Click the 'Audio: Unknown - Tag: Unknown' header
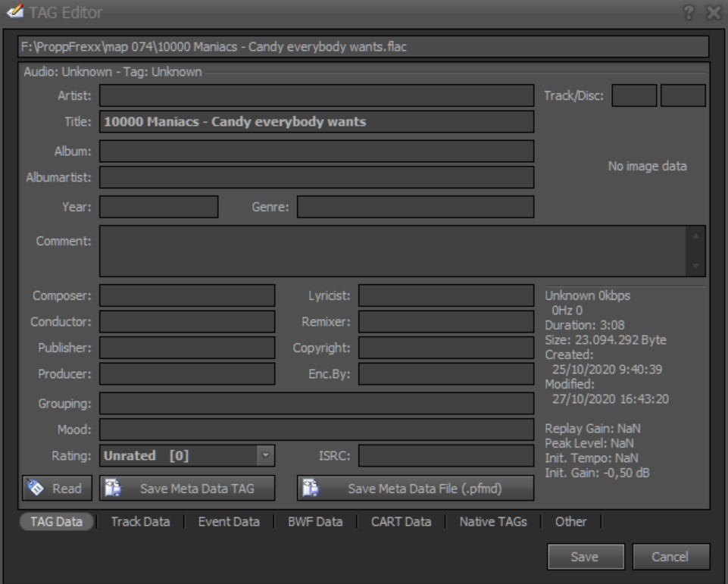Image resolution: width=728 pixels, height=584 pixels. 113,71
